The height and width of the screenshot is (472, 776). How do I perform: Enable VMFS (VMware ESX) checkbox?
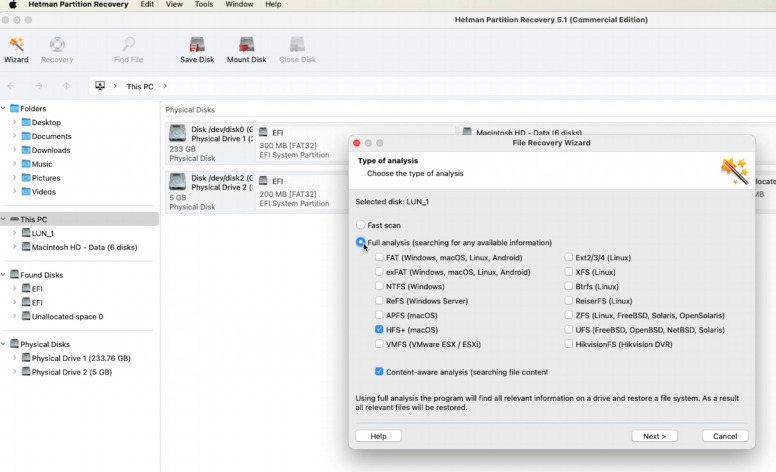point(379,343)
